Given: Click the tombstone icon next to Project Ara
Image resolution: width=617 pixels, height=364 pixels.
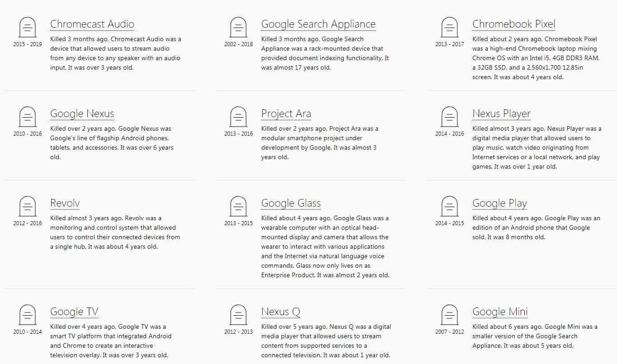Looking at the screenshot, I should click(238, 117).
